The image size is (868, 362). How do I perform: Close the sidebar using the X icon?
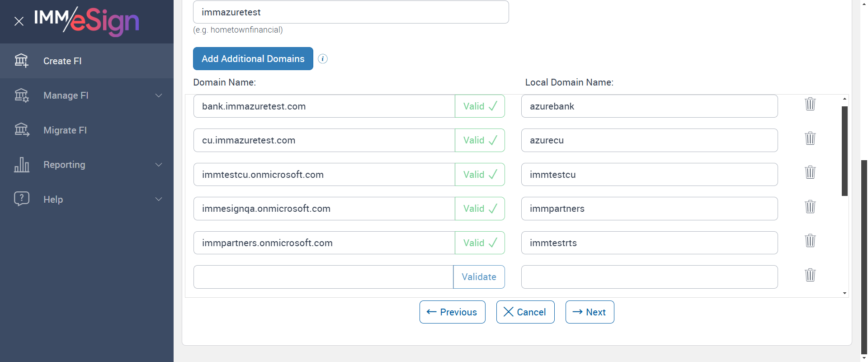point(19,21)
